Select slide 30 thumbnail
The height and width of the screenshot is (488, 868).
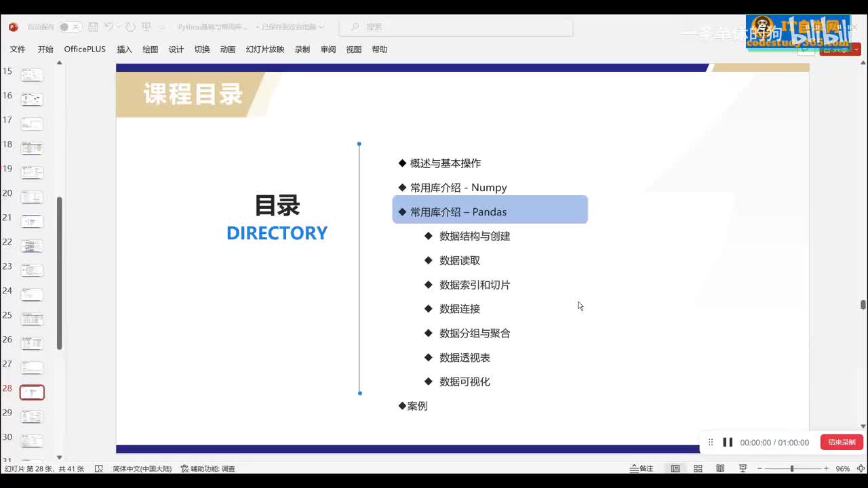coord(32,441)
